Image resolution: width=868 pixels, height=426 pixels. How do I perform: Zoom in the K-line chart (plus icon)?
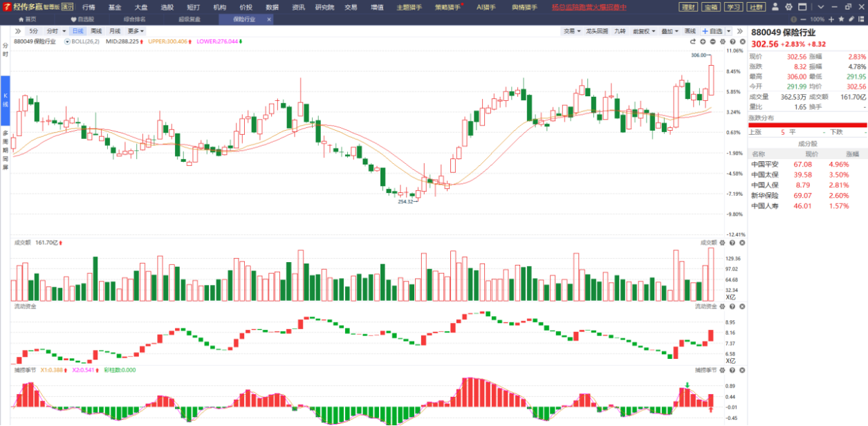[703, 42]
